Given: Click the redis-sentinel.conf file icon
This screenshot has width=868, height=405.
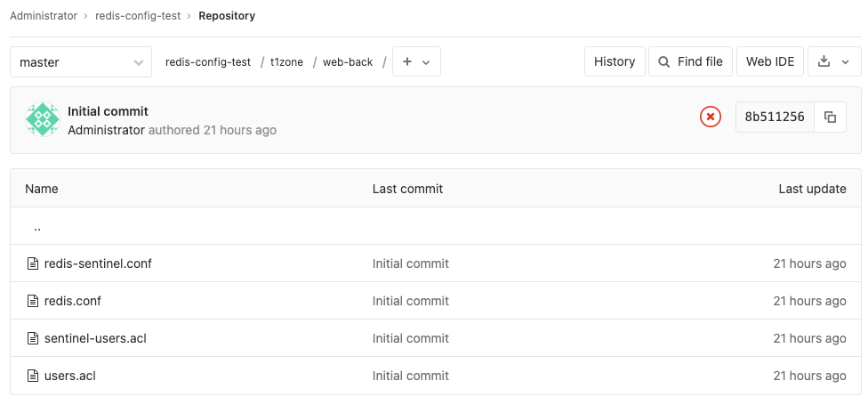Looking at the screenshot, I should coord(33,263).
